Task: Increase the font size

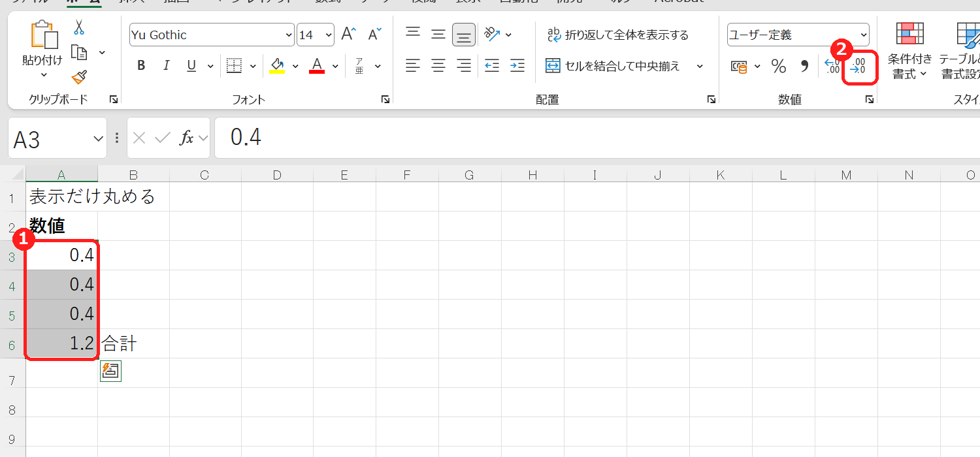Action: (x=349, y=35)
